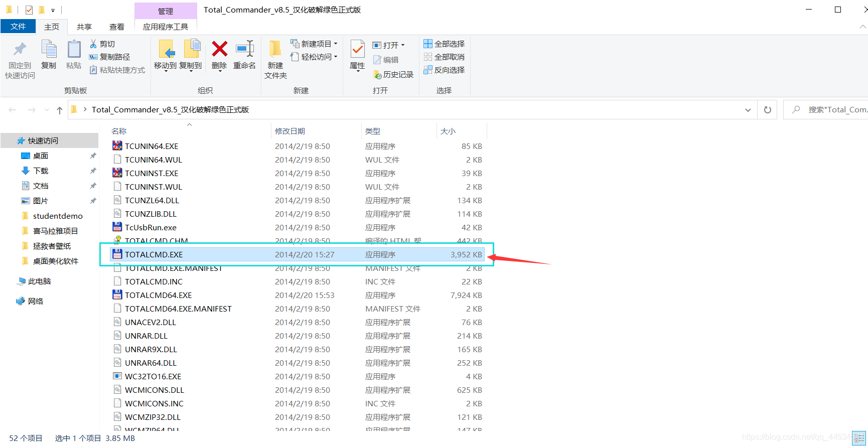Open the File tab
This screenshot has width=868, height=446.
pyautogui.click(x=18, y=27)
